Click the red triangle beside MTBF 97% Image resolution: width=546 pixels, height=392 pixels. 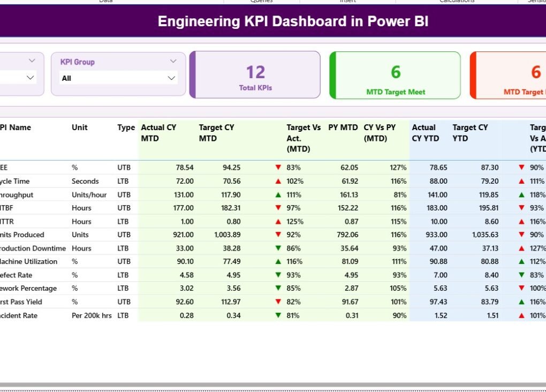pos(278,208)
